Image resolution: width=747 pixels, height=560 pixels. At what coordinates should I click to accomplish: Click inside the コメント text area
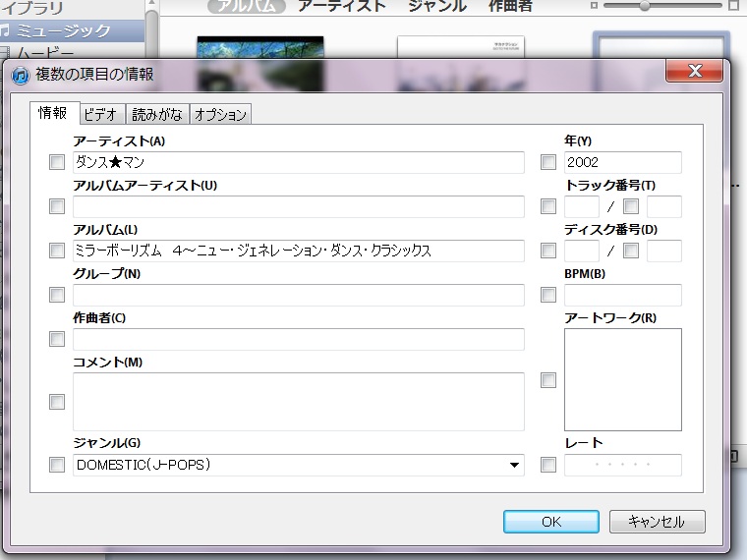[299, 402]
